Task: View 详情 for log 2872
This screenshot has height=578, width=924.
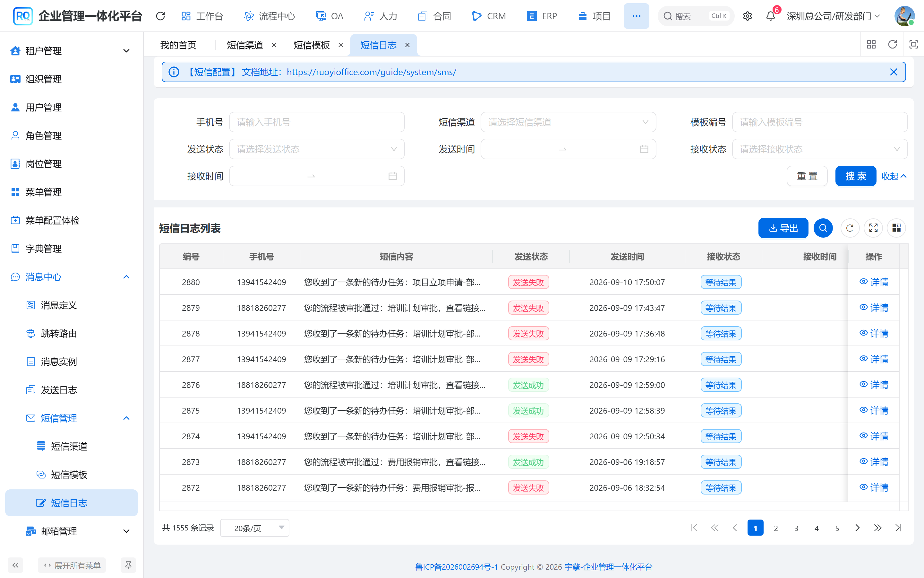Action: 874,487
